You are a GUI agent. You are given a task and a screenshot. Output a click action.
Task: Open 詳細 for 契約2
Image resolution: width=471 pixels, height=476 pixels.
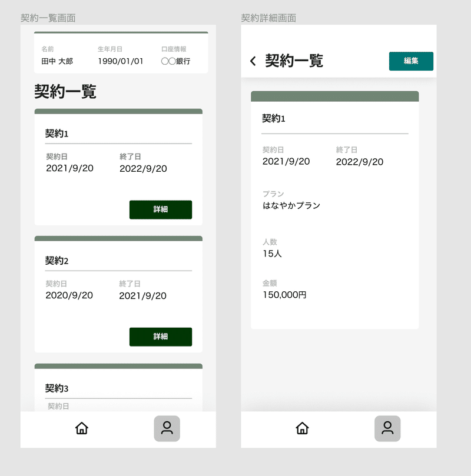(x=161, y=337)
